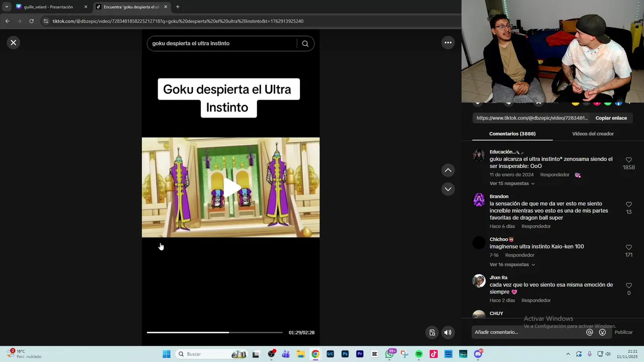Switch to 'guille_velard - Presentación' browser tab
644x362 pixels.
pyautogui.click(x=48, y=7)
